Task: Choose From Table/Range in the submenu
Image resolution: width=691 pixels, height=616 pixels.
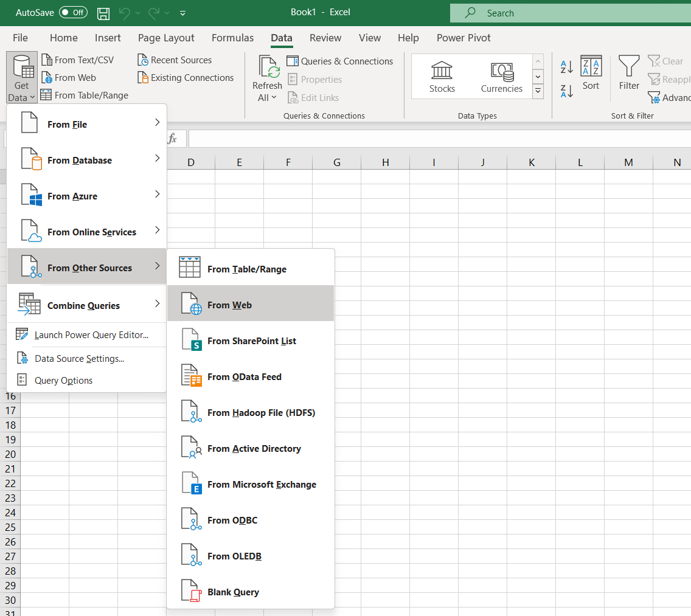Action: (251, 269)
